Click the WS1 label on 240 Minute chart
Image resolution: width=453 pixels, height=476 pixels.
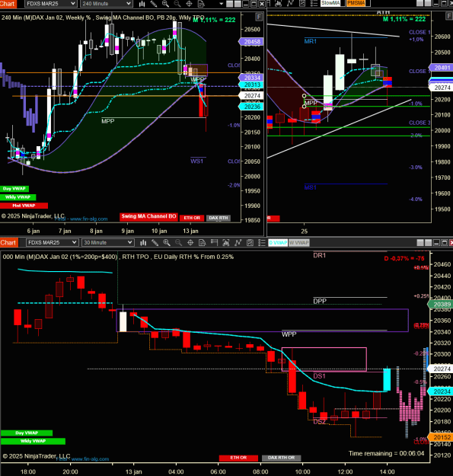point(196,161)
